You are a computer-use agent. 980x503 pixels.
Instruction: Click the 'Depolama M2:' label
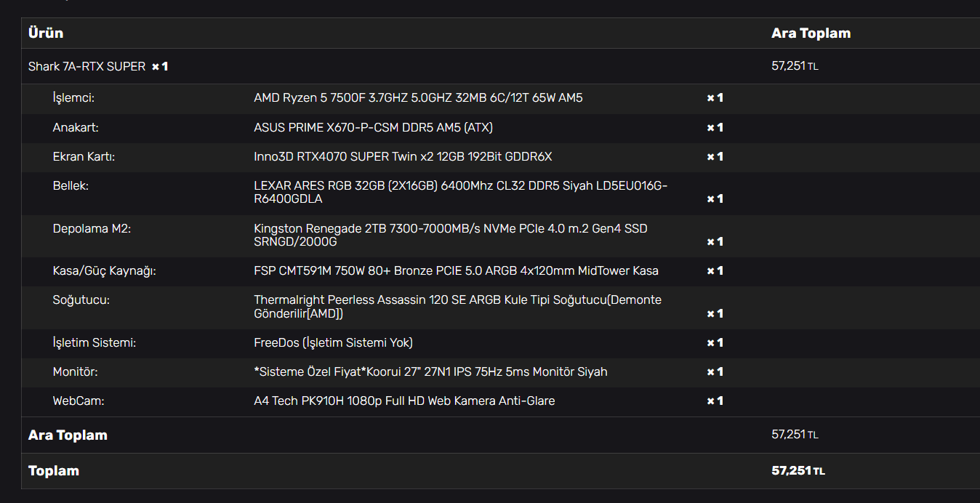pos(92,228)
